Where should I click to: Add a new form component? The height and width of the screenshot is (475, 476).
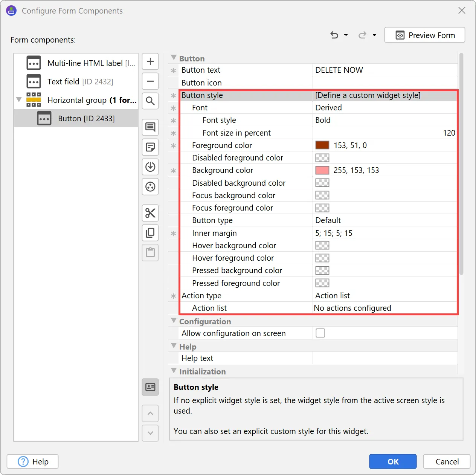(150, 61)
